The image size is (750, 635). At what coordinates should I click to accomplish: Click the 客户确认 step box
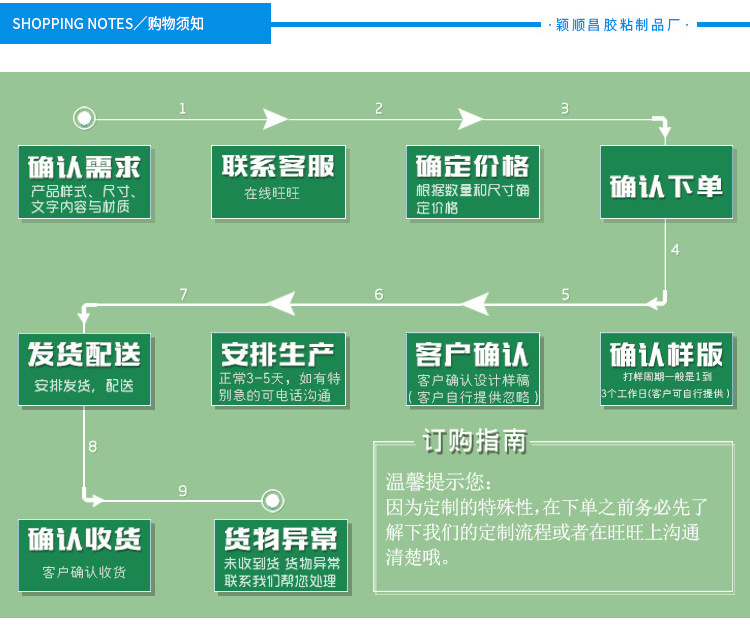click(473, 369)
